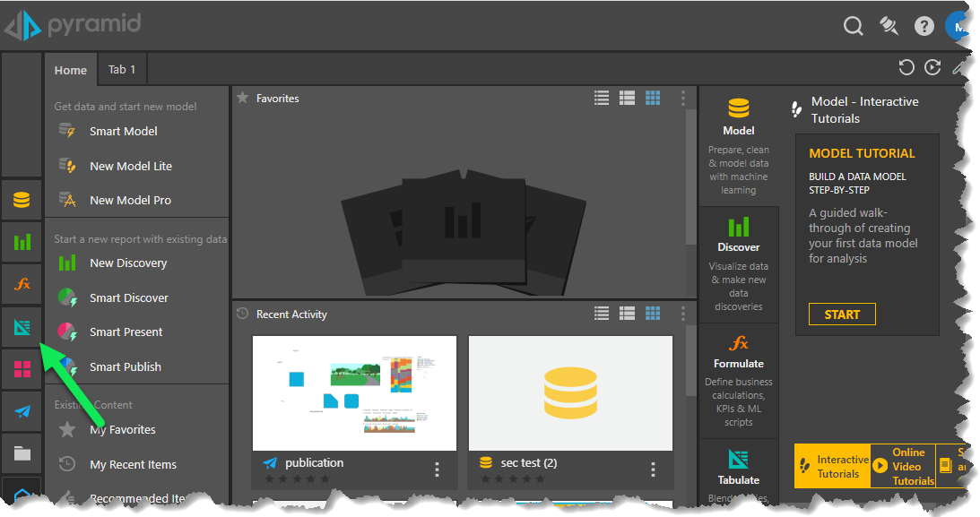Image resolution: width=980 pixels, height=517 pixels.
Task: Click the search magnifier icon
Action: [x=853, y=26]
